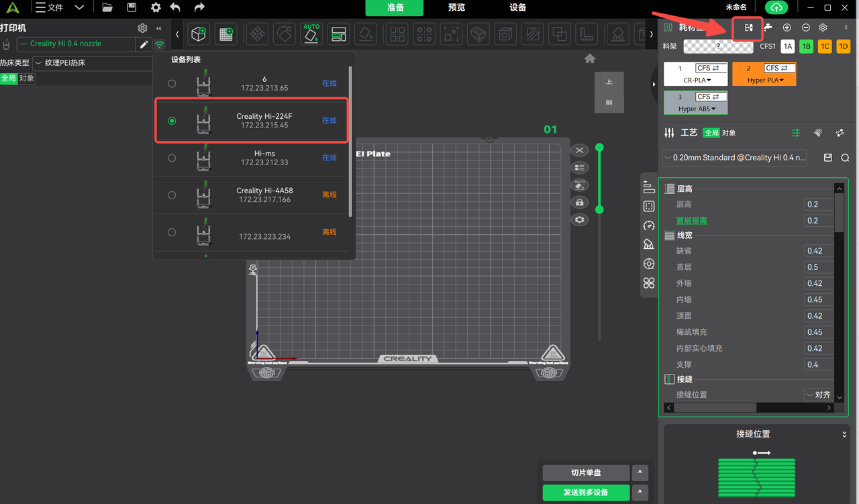Click the green cloud upload button
The width and height of the screenshot is (859, 504).
point(776,7)
